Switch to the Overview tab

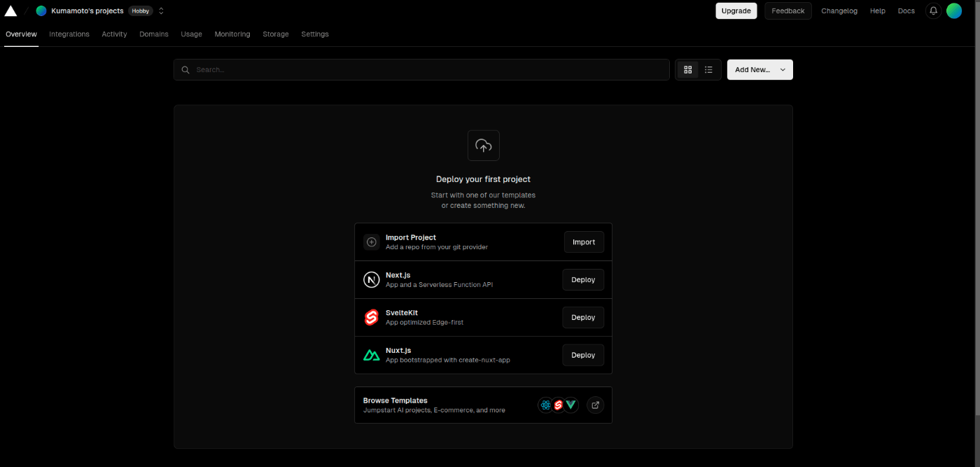[21, 34]
